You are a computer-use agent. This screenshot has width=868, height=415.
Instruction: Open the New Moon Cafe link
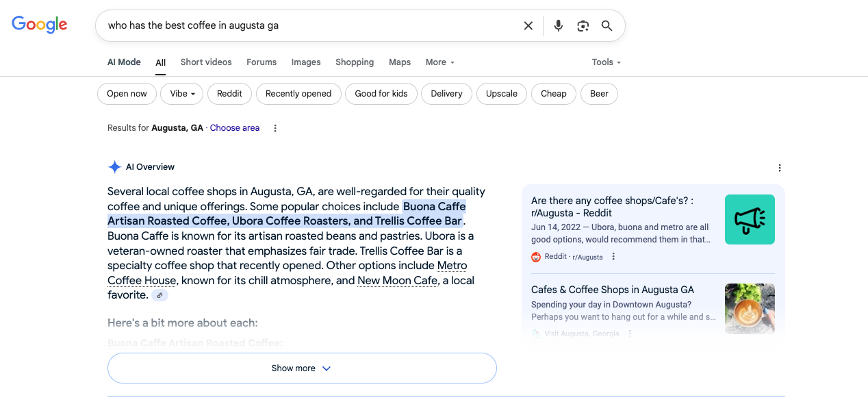click(397, 280)
